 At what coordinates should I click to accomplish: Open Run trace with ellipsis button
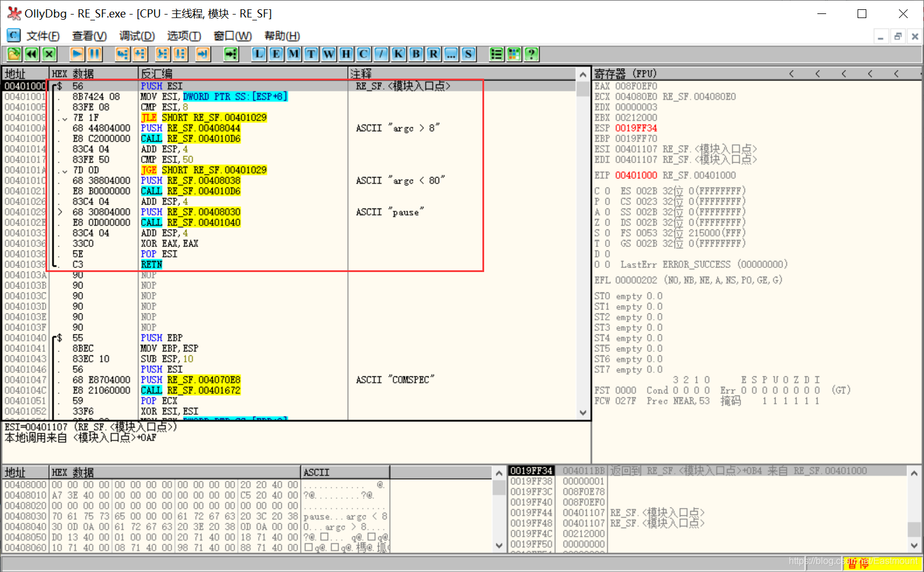pyautogui.click(x=451, y=54)
